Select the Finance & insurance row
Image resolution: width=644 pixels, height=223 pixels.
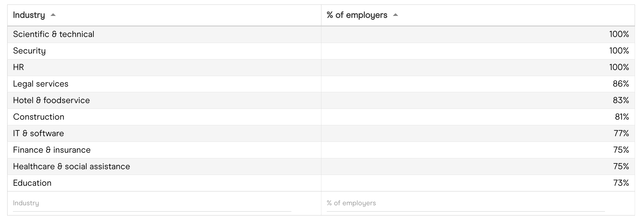(52, 150)
